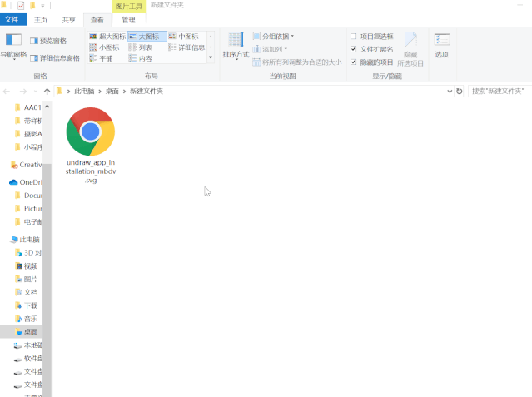
Task: Open the 音乐 library in sidebar
Action: (27, 320)
